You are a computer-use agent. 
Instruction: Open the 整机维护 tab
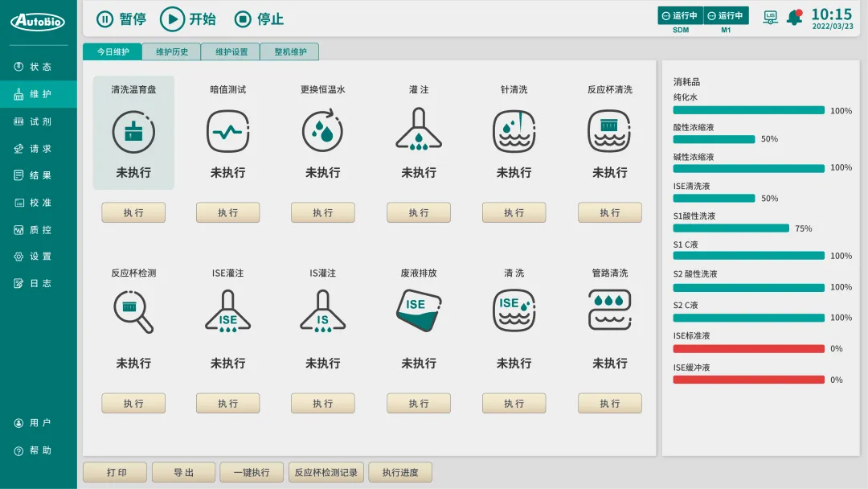click(x=290, y=51)
